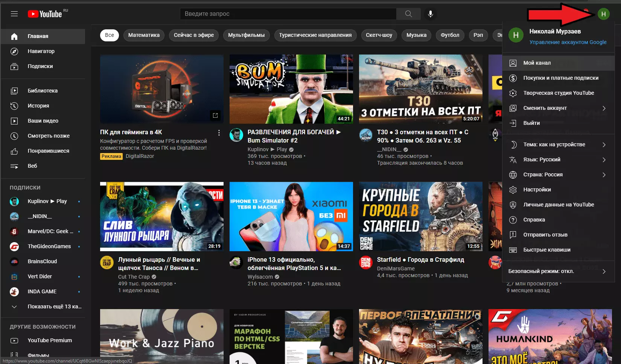The height and width of the screenshot is (364, 621).
Task: Expand Показать ещё 13 каналов
Action: (x=43, y=306)
